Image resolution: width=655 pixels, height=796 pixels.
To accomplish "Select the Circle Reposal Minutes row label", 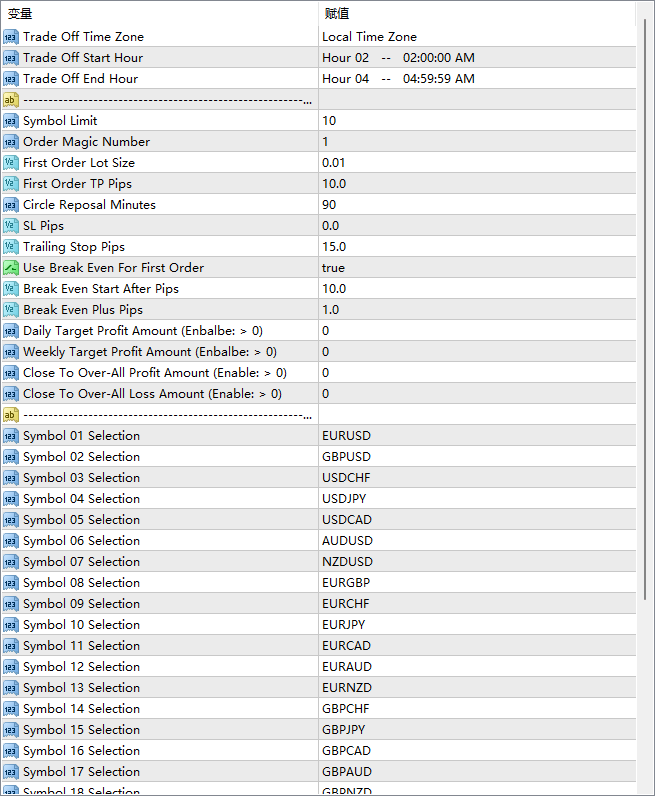I will (x=90, y=205).
